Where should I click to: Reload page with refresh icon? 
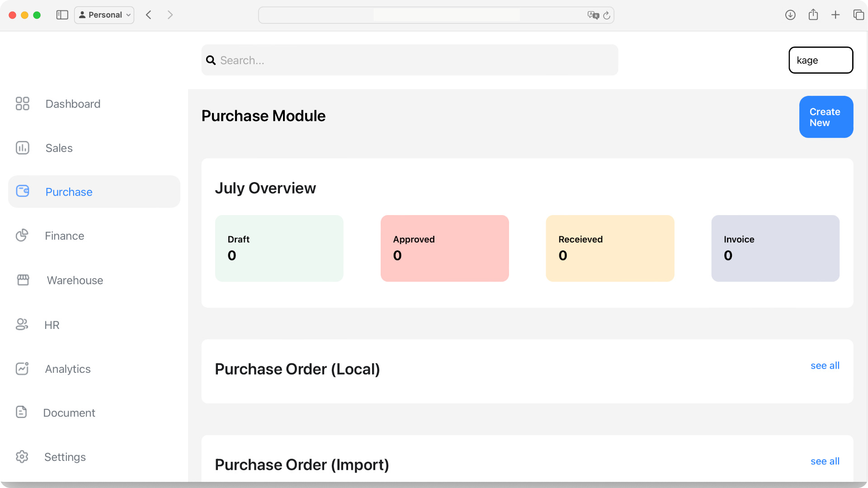click(x=607, y=15)
